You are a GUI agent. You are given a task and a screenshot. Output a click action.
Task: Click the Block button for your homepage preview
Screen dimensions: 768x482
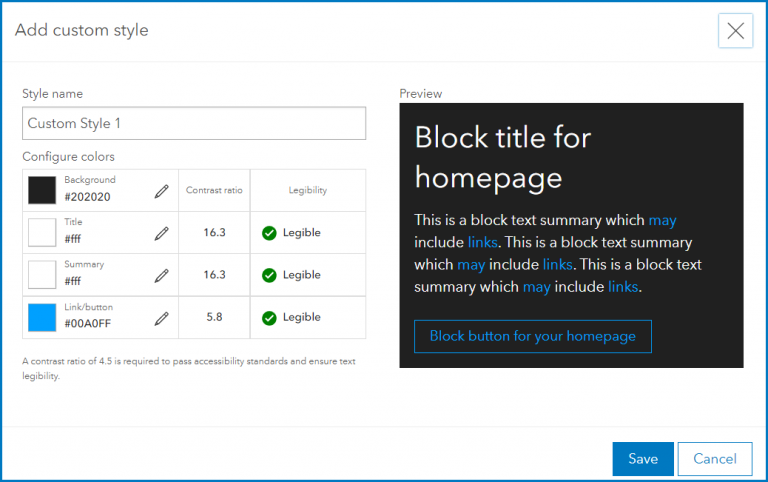pyautogui.click(x=532, y=336)
